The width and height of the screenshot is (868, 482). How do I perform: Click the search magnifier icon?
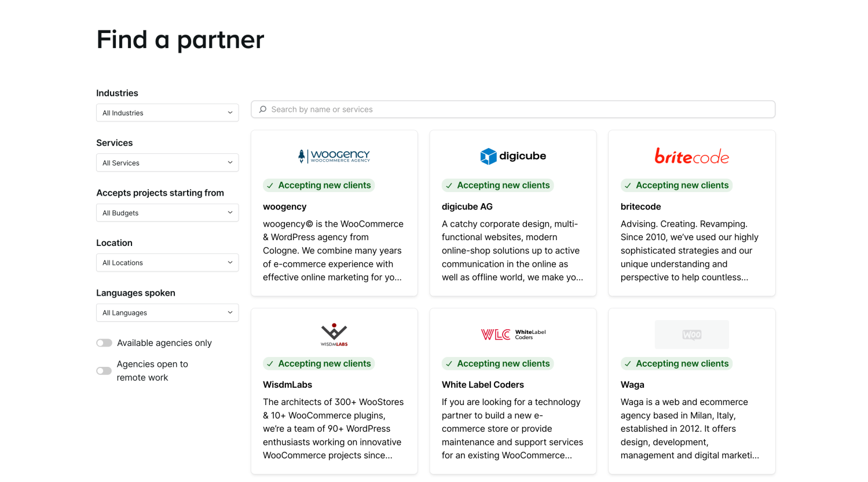click(263, 109)
